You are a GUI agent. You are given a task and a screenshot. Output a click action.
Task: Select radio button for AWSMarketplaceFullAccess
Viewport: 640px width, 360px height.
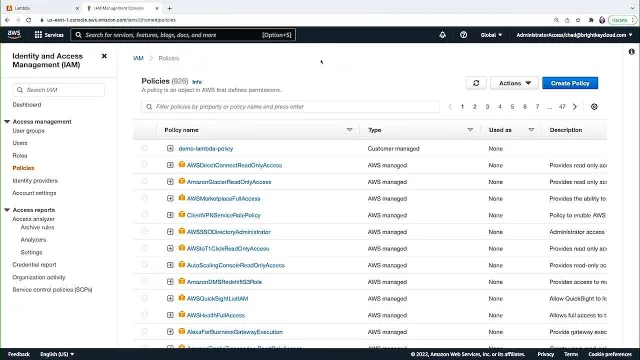pyautogui.click(x=144, y=198)
